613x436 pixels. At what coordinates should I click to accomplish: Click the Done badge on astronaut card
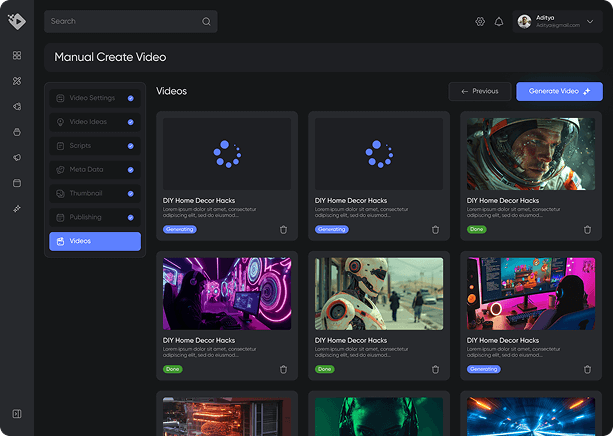476,229
